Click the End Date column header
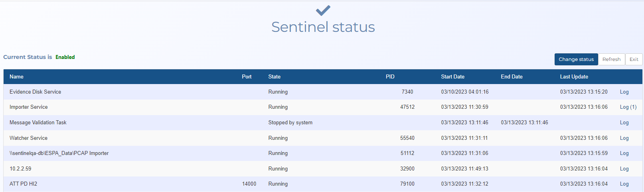This screenshot has height=192, width=644. (x=512, y=77)
